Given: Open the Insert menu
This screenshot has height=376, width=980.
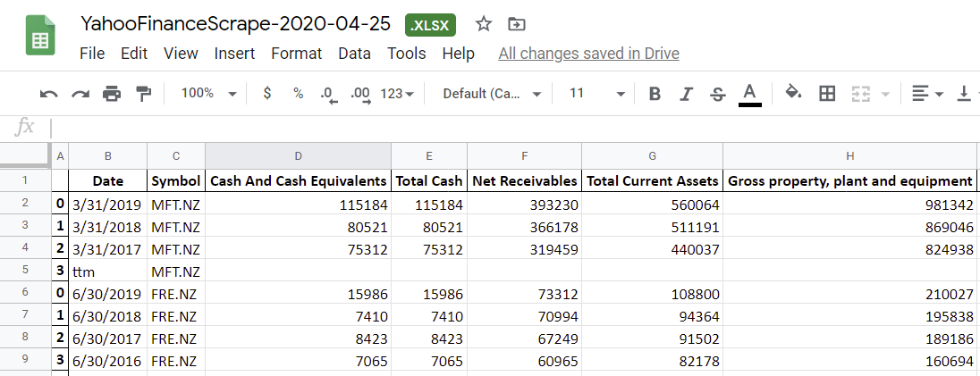Looking at the screenshot, I should 234,54.
